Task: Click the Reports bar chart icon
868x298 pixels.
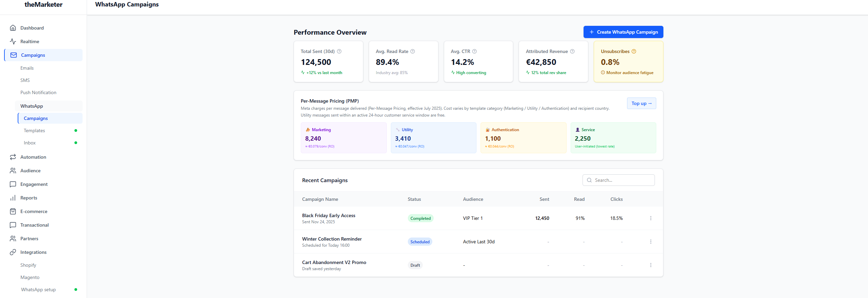Action: [13, 198]
